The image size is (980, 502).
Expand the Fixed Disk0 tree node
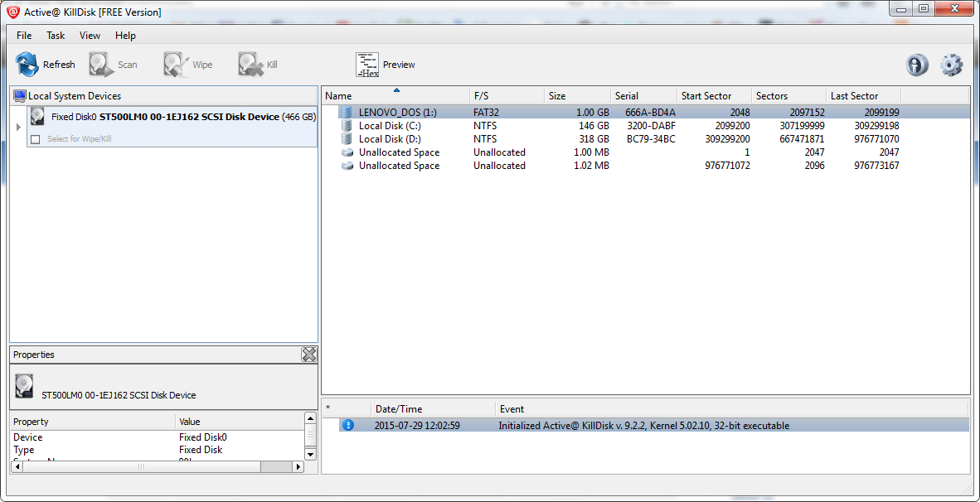click(19, 127)
